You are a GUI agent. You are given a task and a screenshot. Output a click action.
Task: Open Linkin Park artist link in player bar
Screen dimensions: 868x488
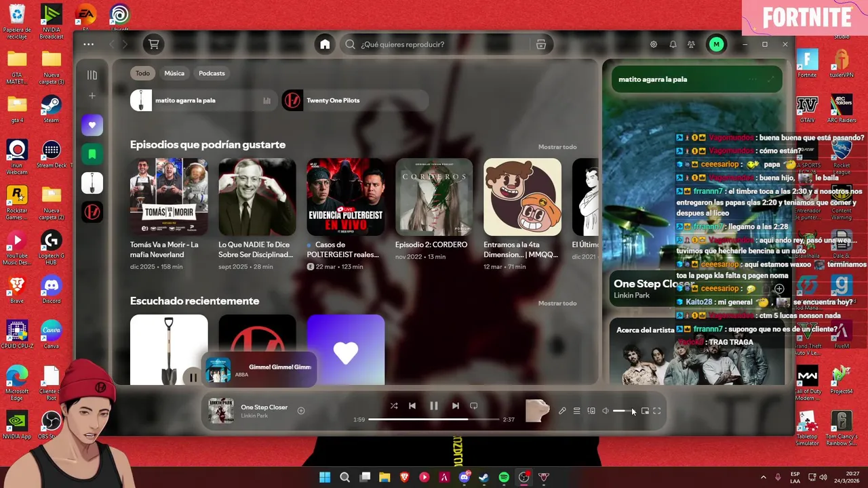(x=254, y=415)
